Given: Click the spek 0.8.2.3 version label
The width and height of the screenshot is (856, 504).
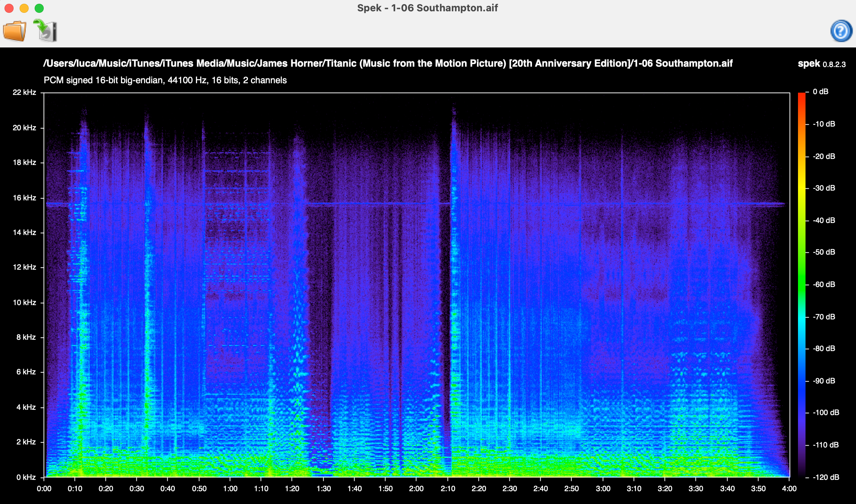Looking at the screenshot, I should 821,64.
